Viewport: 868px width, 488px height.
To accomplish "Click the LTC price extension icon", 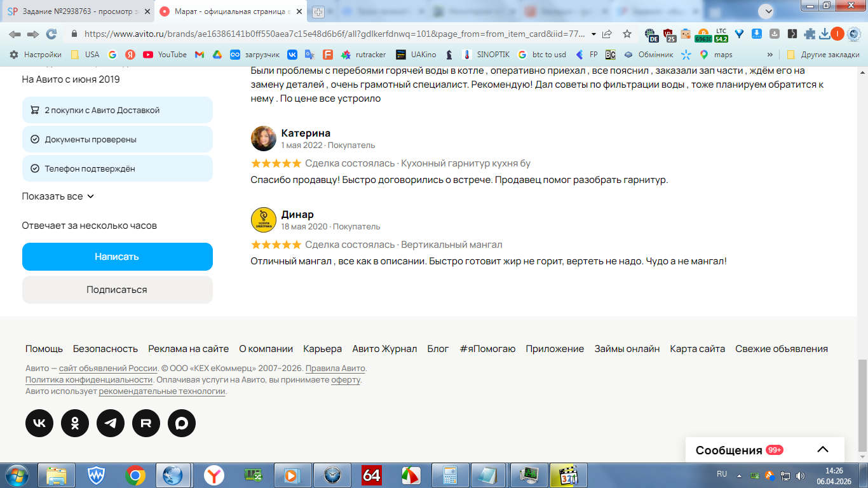I will coord(721,34).
